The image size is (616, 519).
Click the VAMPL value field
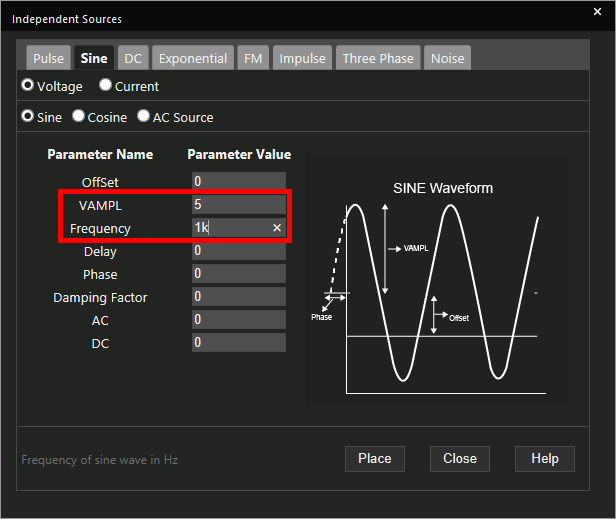pos(239,204)
